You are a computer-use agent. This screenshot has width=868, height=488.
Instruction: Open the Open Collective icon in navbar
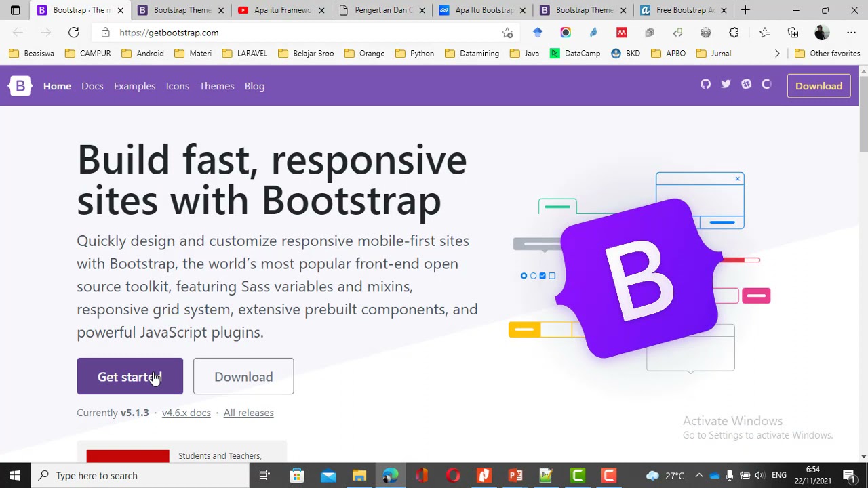(767, 85)
